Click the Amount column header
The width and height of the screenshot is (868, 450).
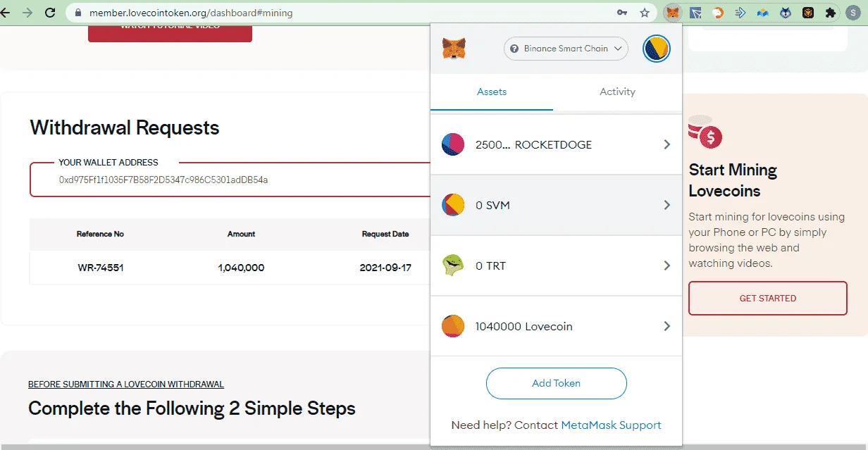point(241,234)
